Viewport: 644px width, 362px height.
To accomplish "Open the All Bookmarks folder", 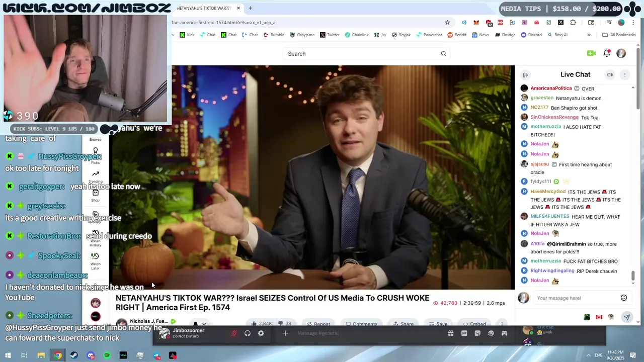I will pyautogui.click(x=619, y=35).
